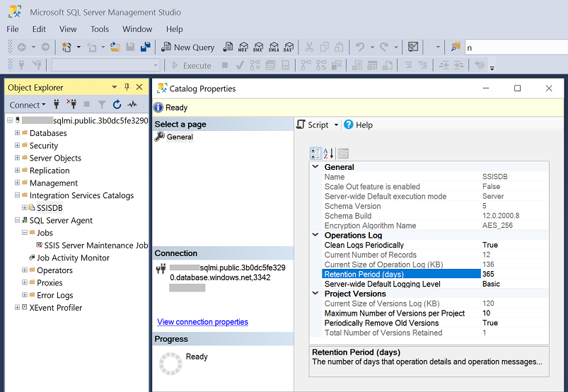The width and height of the screenshot is (568, 392).
Task: Select the SSIS Server Maintenance Job item
Action: [x=95, y=246]
